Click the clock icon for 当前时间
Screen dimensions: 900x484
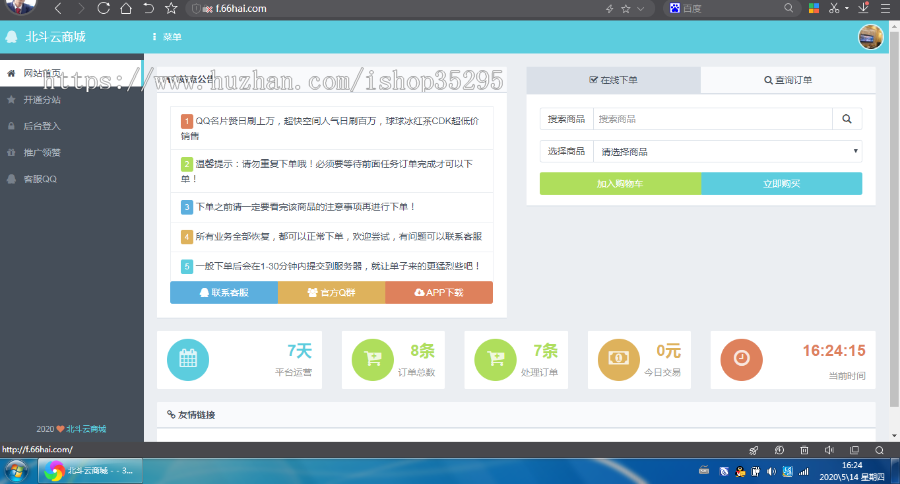point(742,359)
